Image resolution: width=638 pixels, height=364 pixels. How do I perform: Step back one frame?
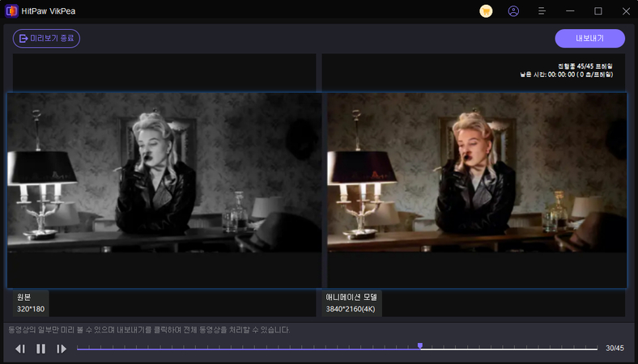coord(20,349)
